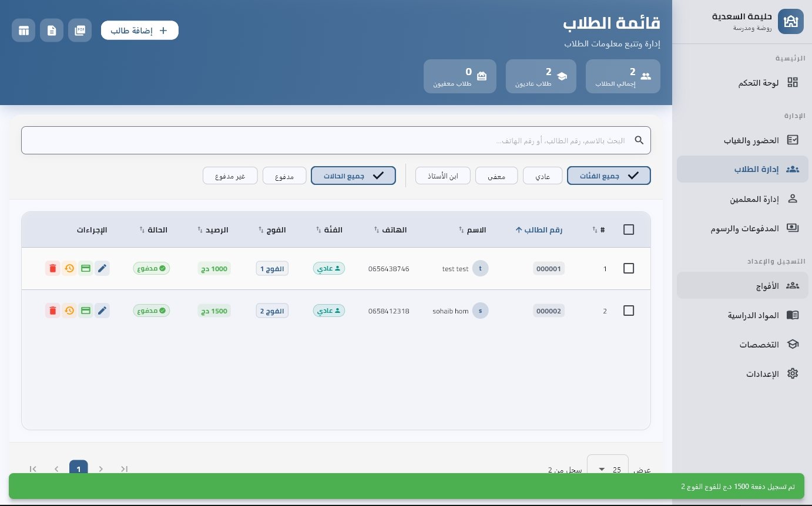Check the row checkbox for student 000001
Screen dimensions: 812x506
point(629,268)
